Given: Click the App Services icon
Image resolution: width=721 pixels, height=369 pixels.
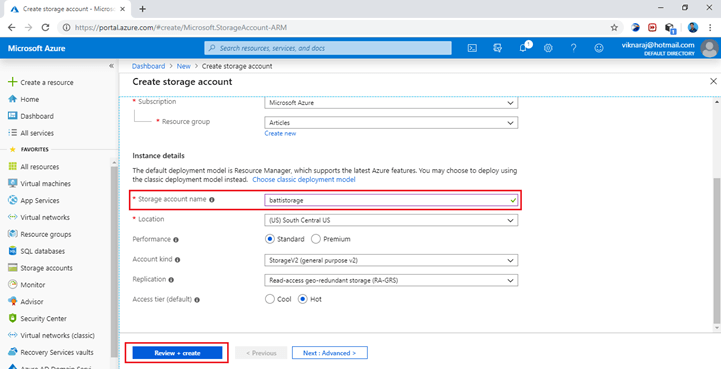Looking at the screenshot, I should point(13,201).
